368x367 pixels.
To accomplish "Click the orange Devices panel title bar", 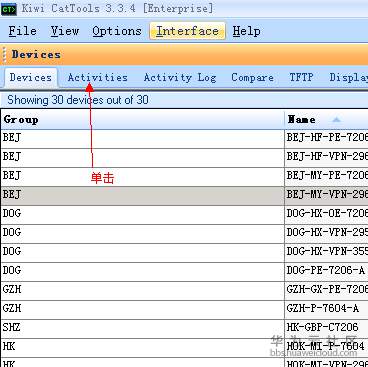I will (184, 54).
